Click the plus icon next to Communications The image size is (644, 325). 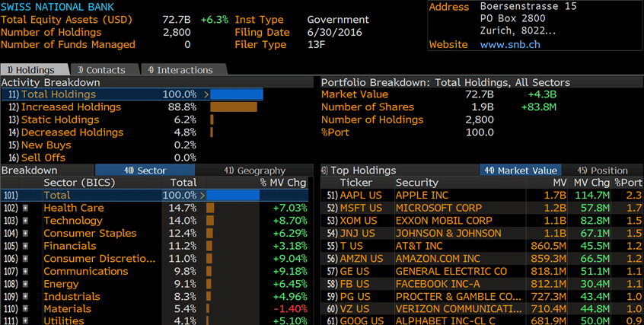coord(27,272)
